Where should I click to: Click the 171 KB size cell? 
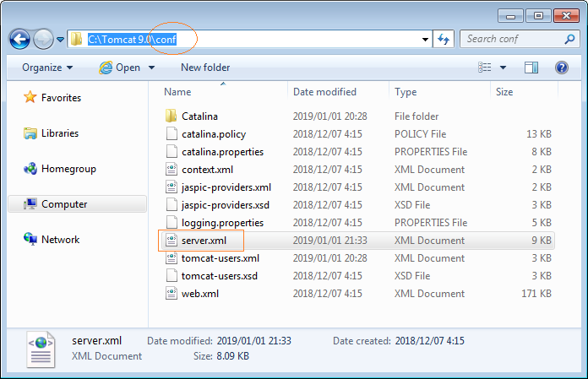point(536,294)
